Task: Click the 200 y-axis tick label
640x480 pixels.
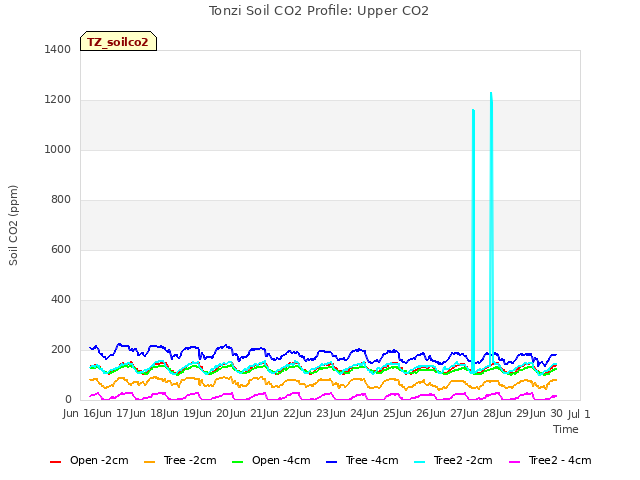Action: [x=61, y=349]
